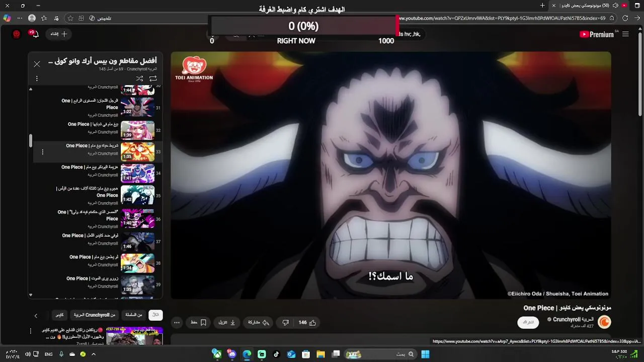Like the video (146 likes)
Image resolution: width=644 pixels, height=362 pixels.
pyautogui.click(x=307, y=323)
